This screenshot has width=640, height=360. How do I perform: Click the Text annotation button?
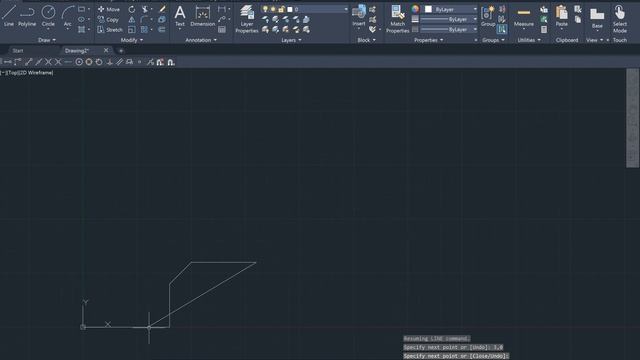coord(180,16)
